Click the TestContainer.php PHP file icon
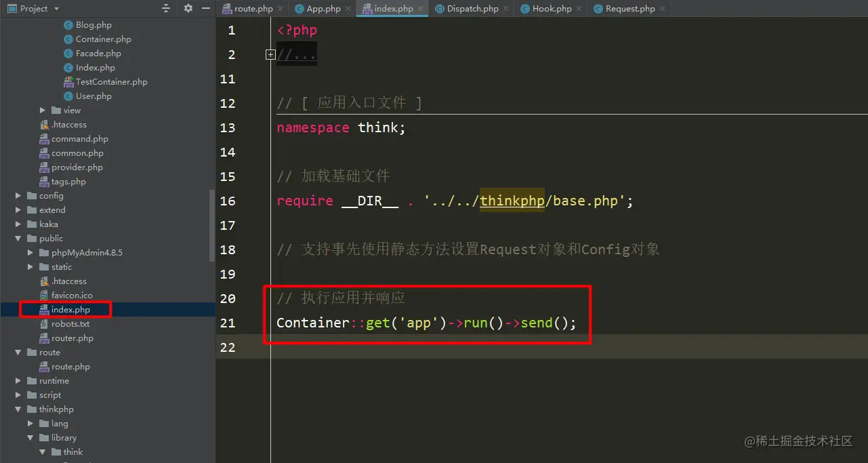This screenshot has width=868, height=463. (x=68, y=82)
